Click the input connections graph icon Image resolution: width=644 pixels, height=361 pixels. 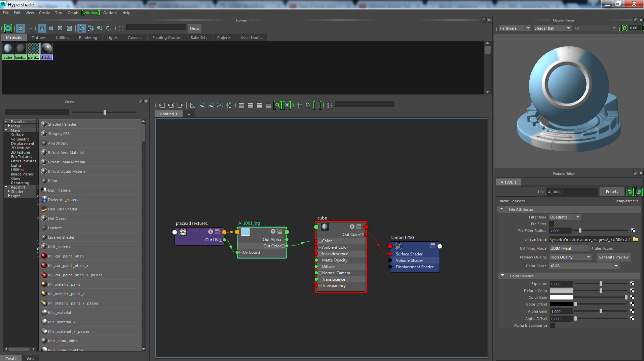pyautogui.click(x=162, y=106)
